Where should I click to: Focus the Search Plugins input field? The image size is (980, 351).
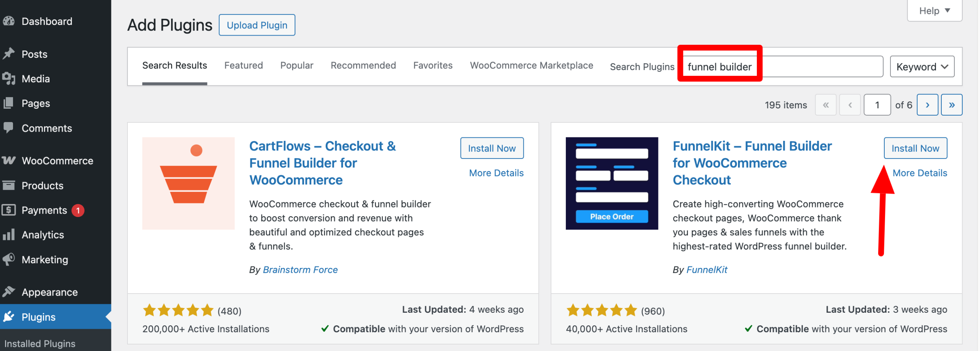782,67
